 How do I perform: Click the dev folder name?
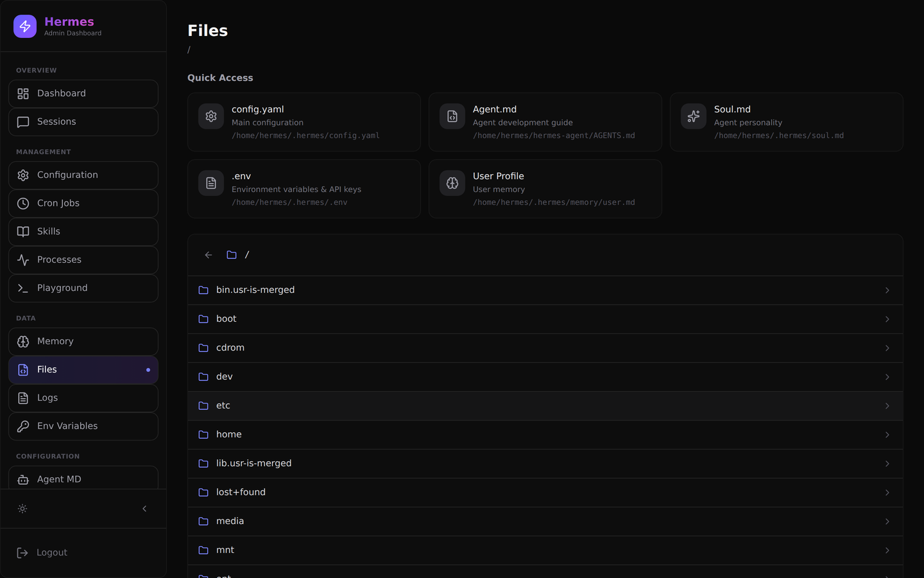(225, 377)
